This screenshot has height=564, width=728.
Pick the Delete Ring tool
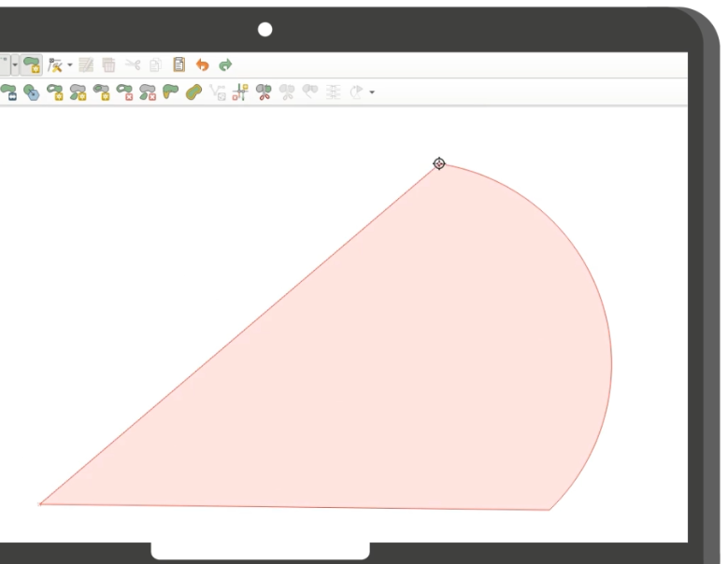(125, 92)
